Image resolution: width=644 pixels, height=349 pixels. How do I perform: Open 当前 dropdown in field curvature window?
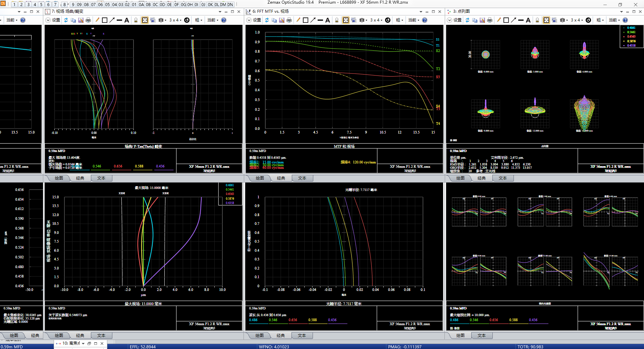[x=213, y=20]
